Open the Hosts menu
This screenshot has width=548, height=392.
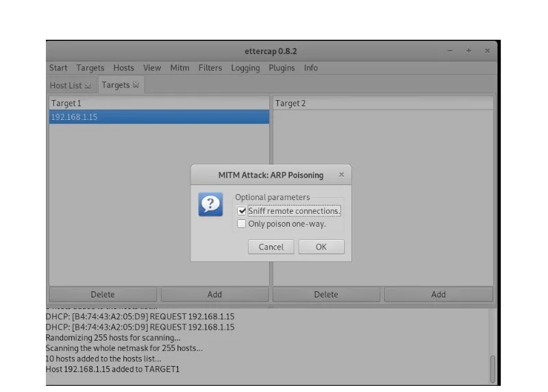(x=123, y=68)
